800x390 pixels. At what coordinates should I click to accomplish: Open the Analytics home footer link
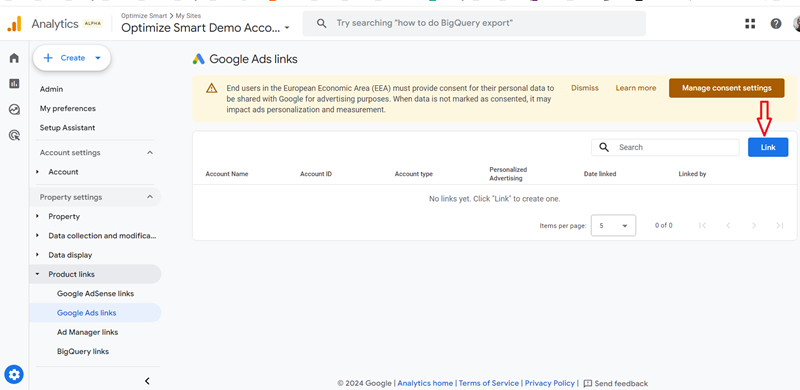425,383
